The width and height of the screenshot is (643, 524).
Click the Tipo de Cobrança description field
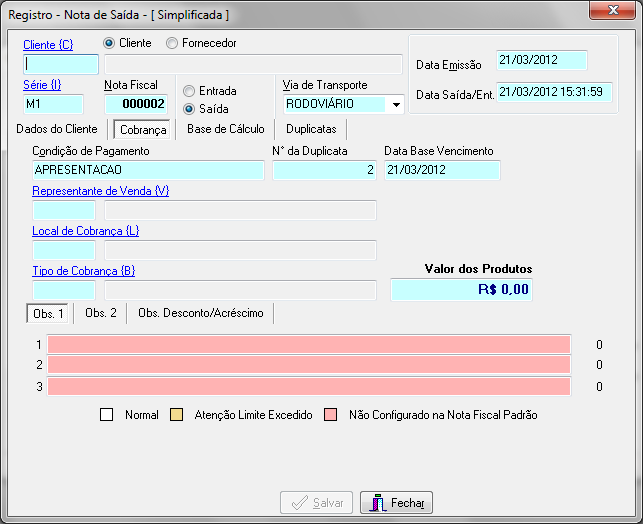coord(240,290)
